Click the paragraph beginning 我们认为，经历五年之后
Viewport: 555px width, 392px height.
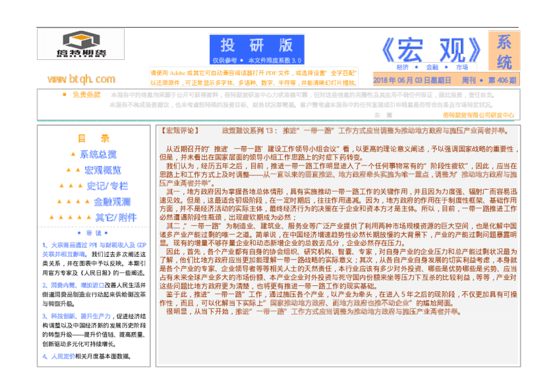coord(338,175)
